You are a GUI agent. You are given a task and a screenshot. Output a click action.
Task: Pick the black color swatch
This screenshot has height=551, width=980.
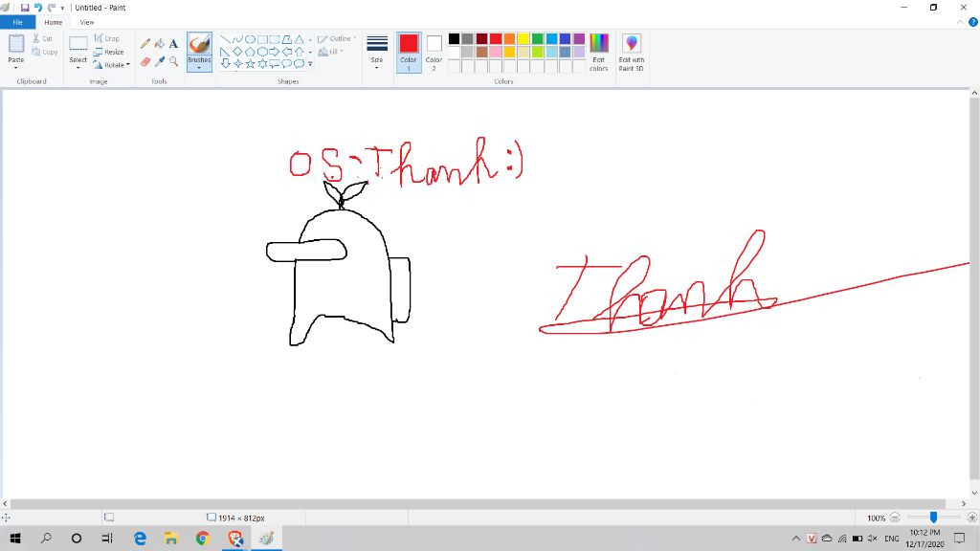point(455,38)
